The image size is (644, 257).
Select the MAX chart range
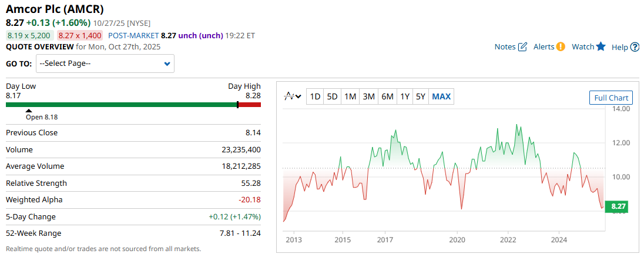point(441,96)
